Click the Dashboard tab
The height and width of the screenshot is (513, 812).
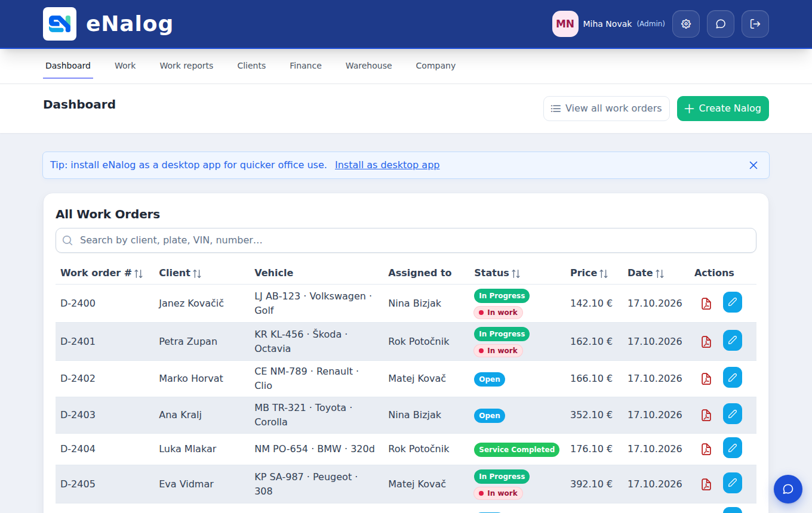coord(68,66)
